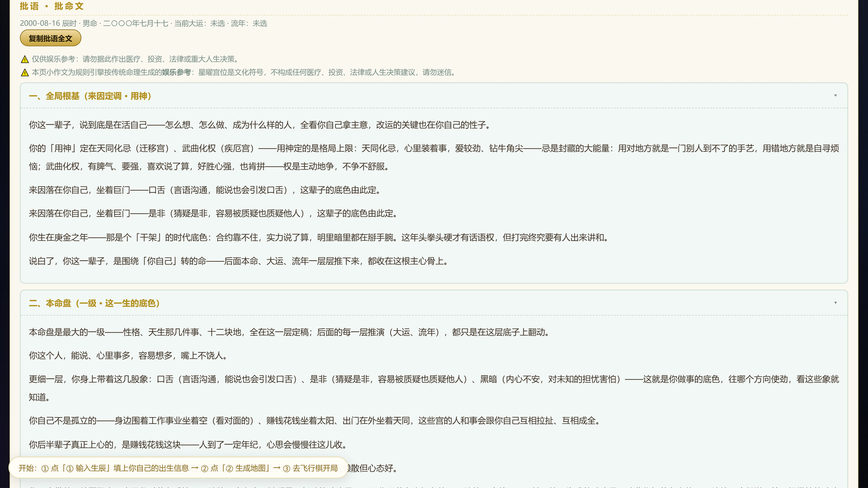Click the birth info line 2000-08-16 辰时
The height and width of the screenshot is (488, 868).
point(143,23)
